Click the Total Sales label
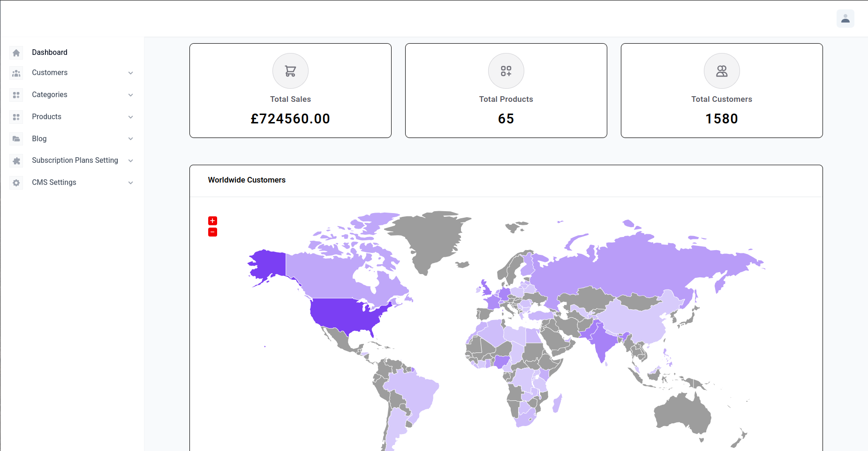Image resolution: width=868 pixels, height=451 pixels. (290, 99)
